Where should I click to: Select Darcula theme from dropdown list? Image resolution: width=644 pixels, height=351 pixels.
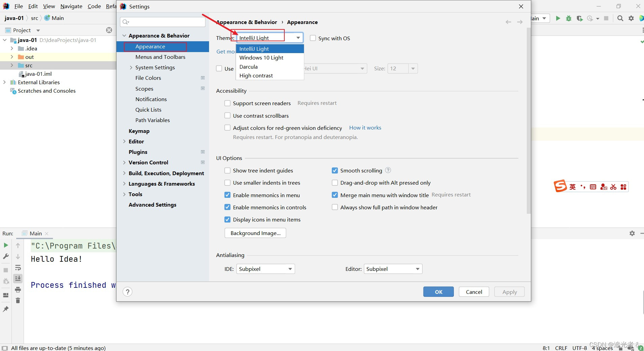270,67
